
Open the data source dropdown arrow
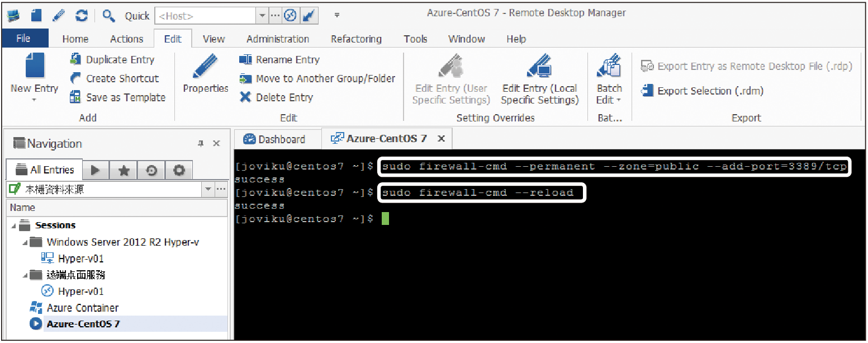[x=208, y=189]
